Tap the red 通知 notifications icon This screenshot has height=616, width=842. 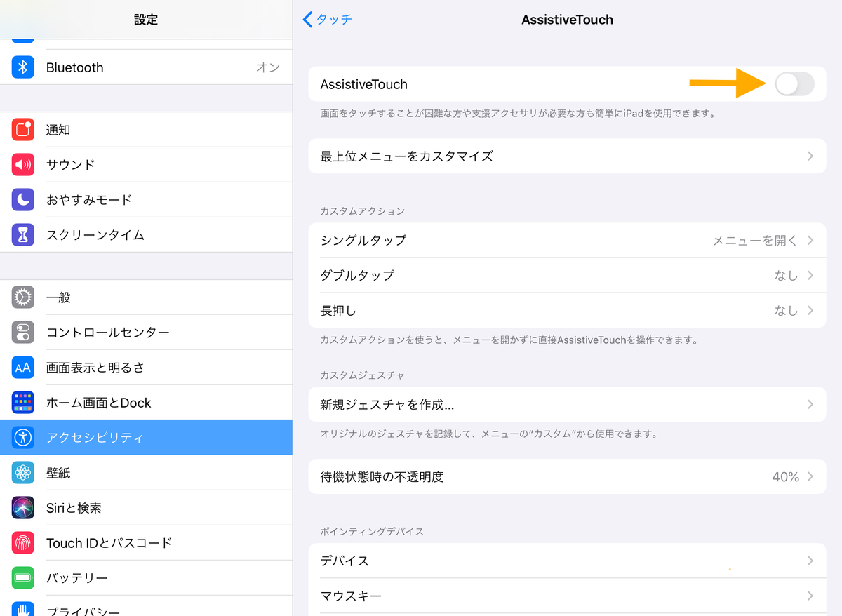(23, 130)
